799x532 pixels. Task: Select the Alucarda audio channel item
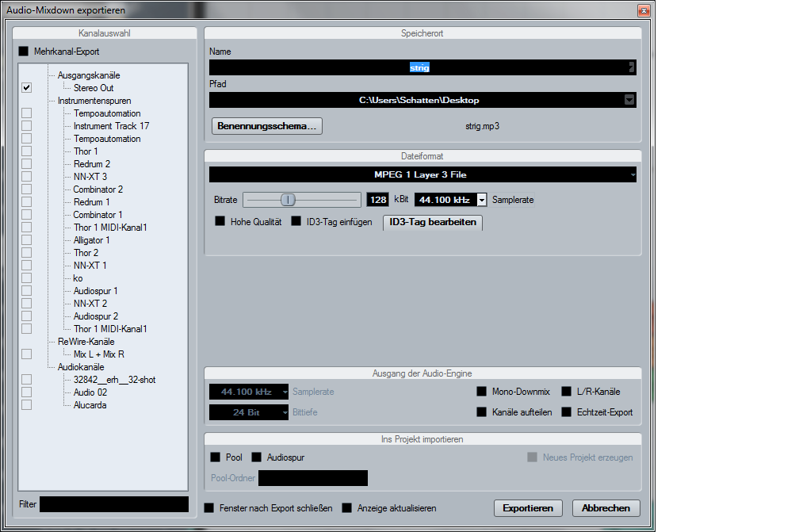90,405
